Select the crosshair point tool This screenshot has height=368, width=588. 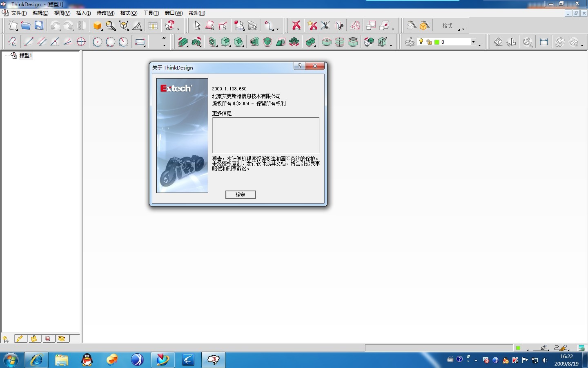point(81,42)
